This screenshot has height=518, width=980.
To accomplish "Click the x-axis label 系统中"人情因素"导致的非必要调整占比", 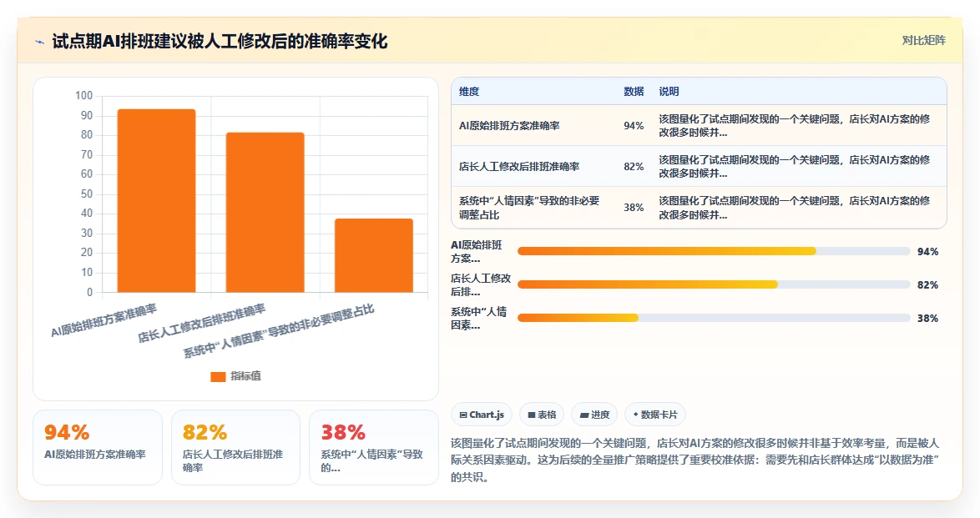I will pyautogui.click(x=278, y=331).
